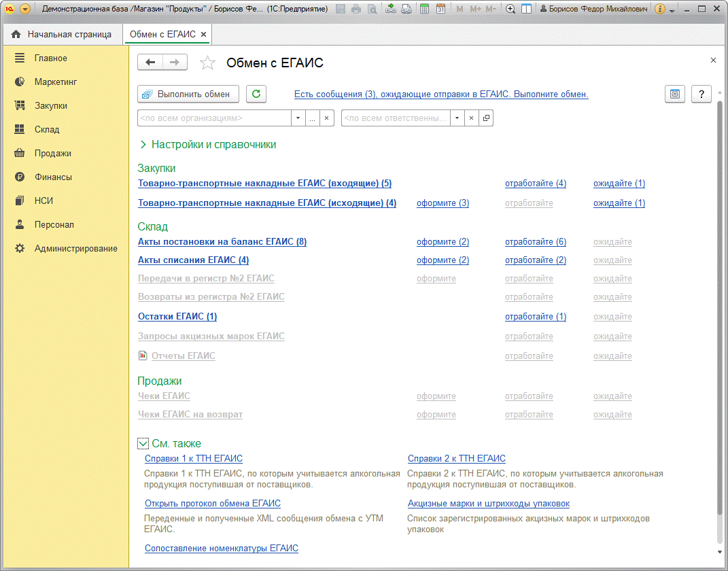Expand the organization filter dropdown arrow

(298, 118)
